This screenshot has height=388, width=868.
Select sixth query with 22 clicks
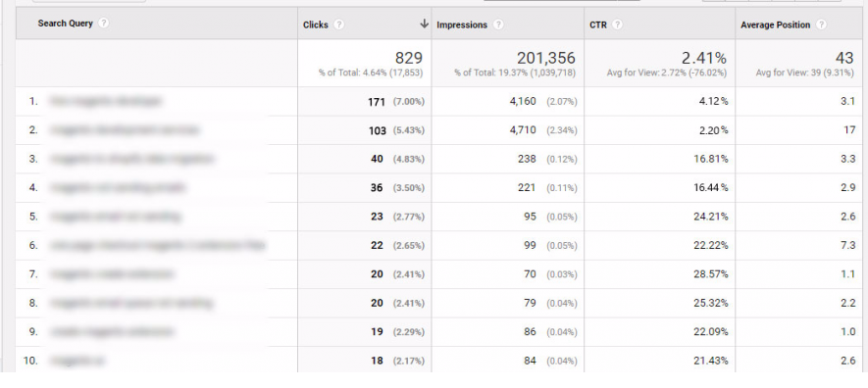point(157,245)
